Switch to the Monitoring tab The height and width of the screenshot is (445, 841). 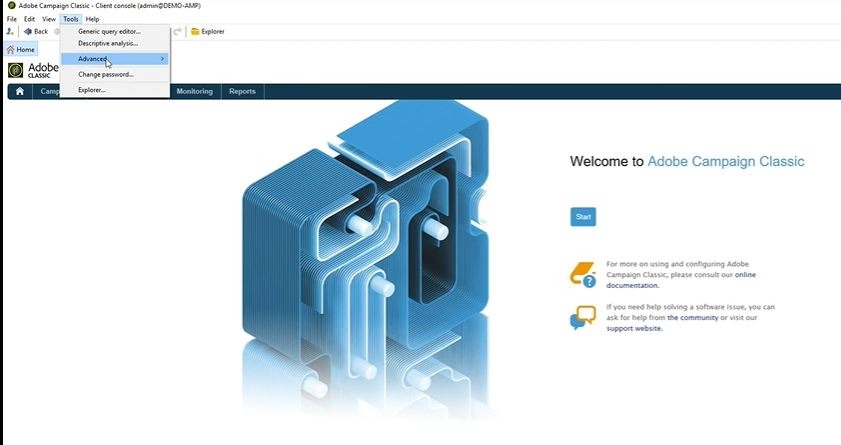(x=195, y=91)
